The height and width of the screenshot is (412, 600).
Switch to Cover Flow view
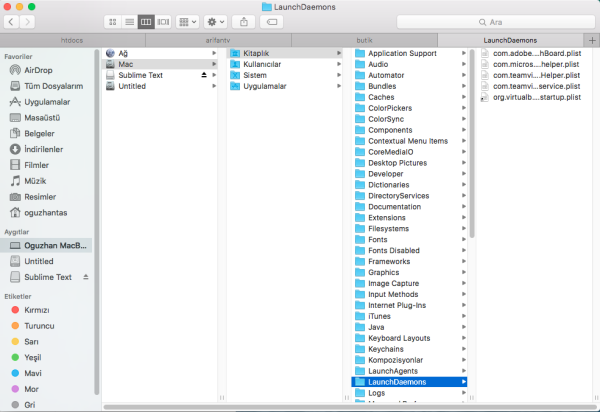click(163, 22)
